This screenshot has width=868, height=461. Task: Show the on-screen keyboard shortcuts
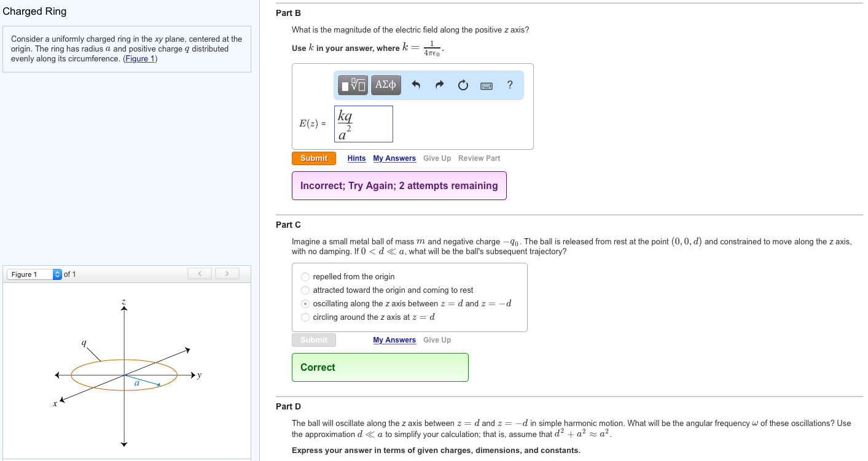point(486,85)
